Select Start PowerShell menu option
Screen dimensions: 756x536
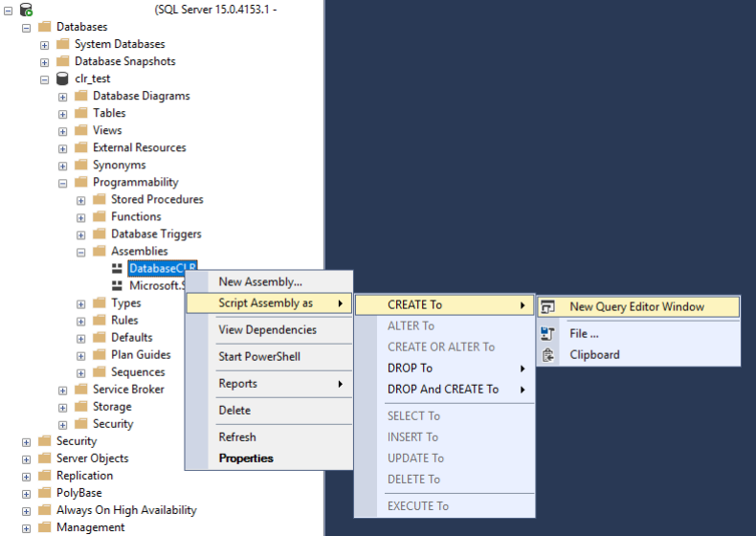(x=259, y=357)
